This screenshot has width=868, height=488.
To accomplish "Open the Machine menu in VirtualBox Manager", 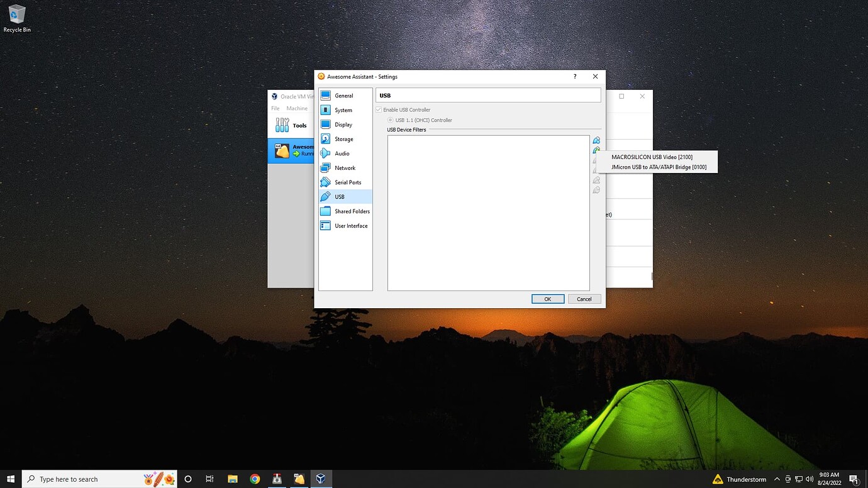I will click(x=297, y=108).
